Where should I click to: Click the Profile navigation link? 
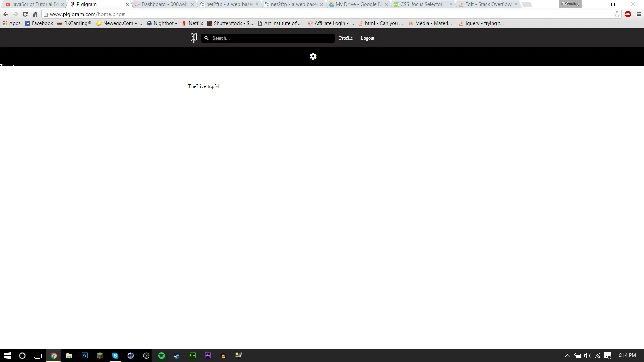tap(346, 38)
